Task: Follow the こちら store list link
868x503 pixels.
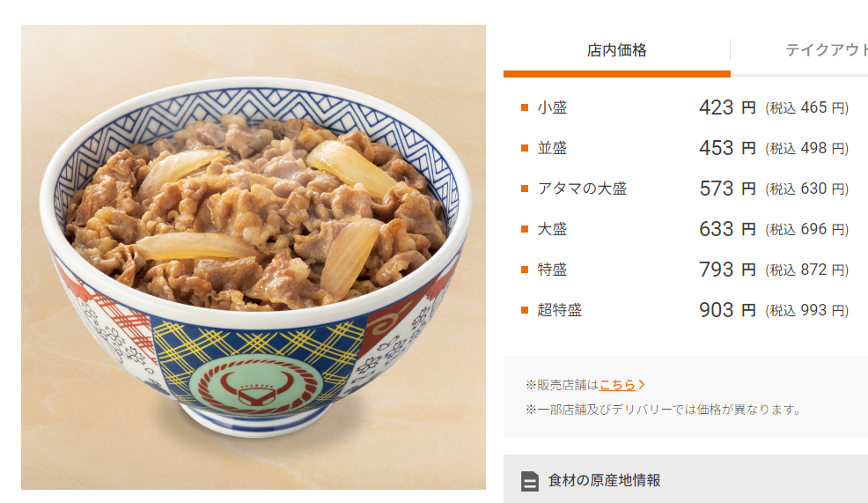Action: pyautogui.click(x=617, y=384)
